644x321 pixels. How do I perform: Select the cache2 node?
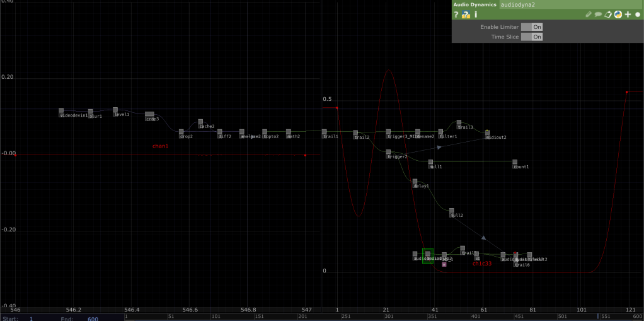pyautogui.click(x=200, y=122)
